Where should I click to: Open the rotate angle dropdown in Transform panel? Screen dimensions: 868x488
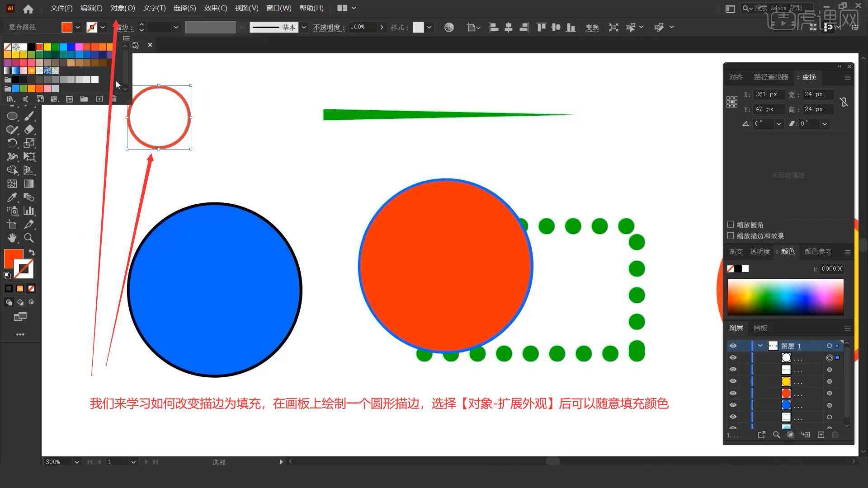click(778, 124)
